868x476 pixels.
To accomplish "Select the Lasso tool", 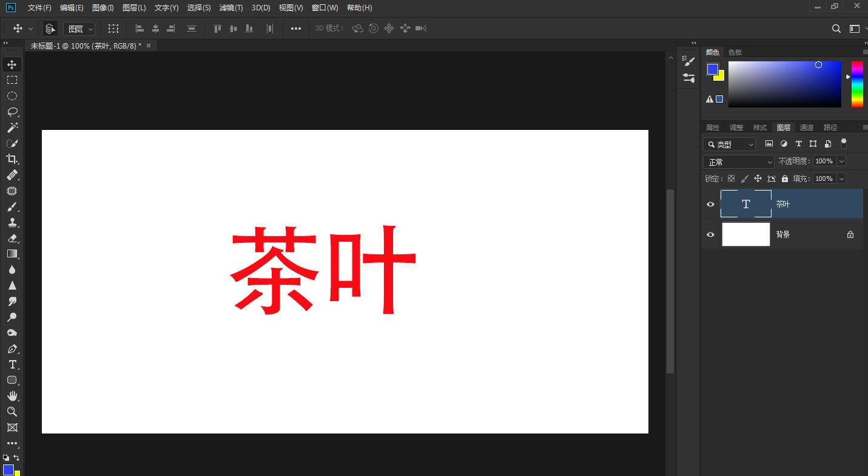I will (12, 112).
